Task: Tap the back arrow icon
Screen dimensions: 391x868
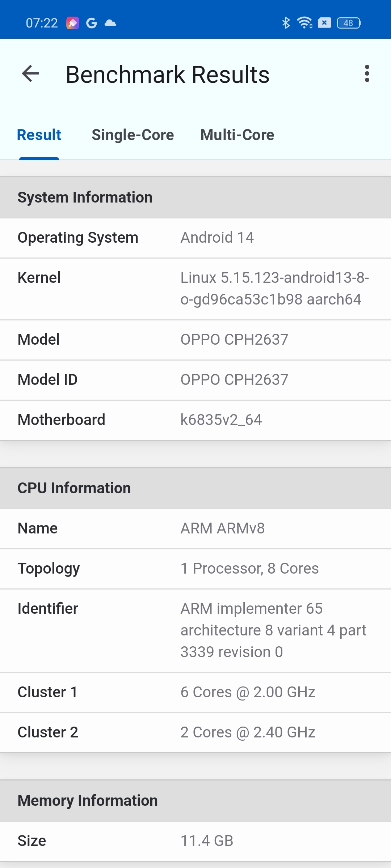Action: (x=30, y=74)
